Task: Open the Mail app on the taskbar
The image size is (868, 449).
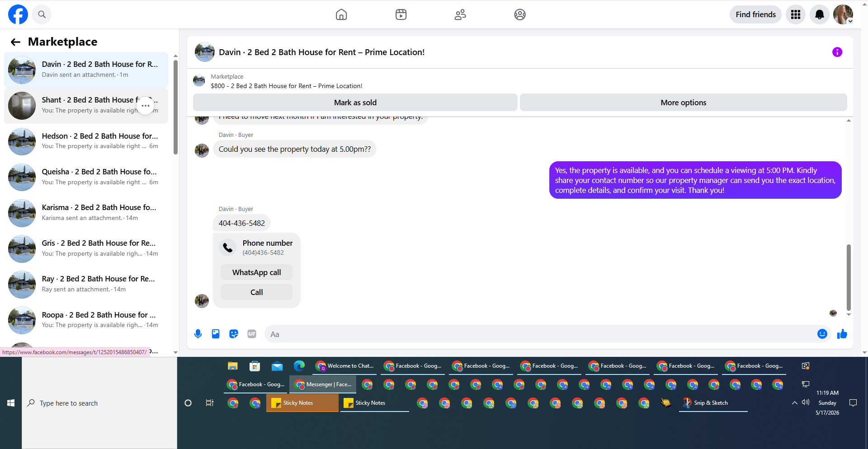Action: pyautogui.click(x=277, y=366)
